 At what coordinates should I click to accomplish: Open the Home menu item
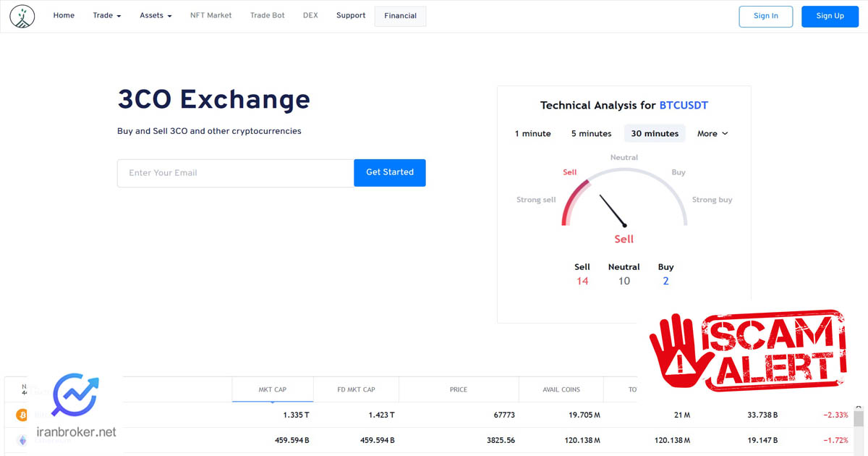64,16
